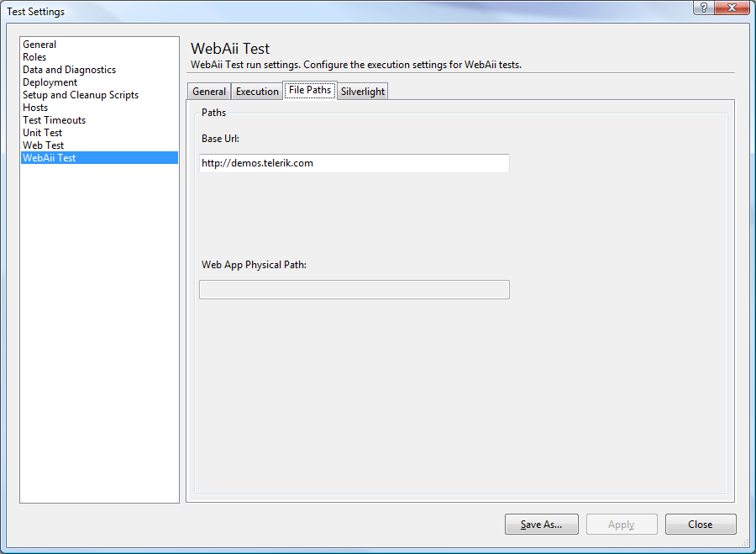Open Setup and Cleanup Scripts settings

click(81, 95)
